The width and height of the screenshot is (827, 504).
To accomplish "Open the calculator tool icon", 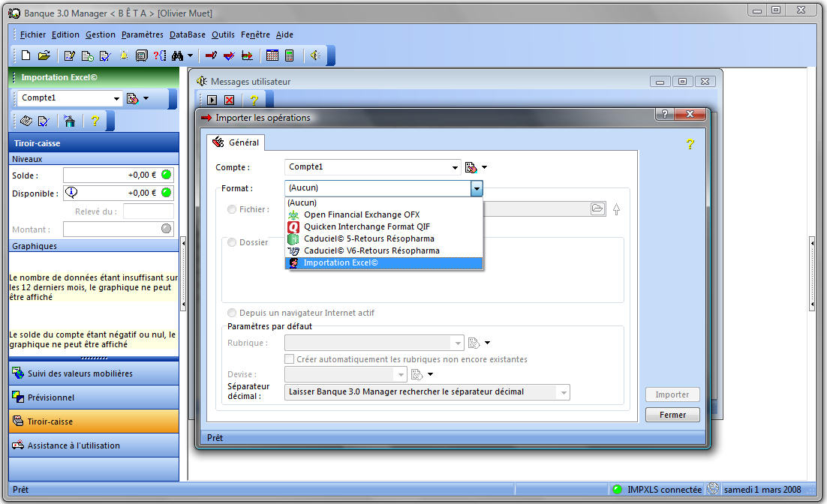I will coord(290,55).
